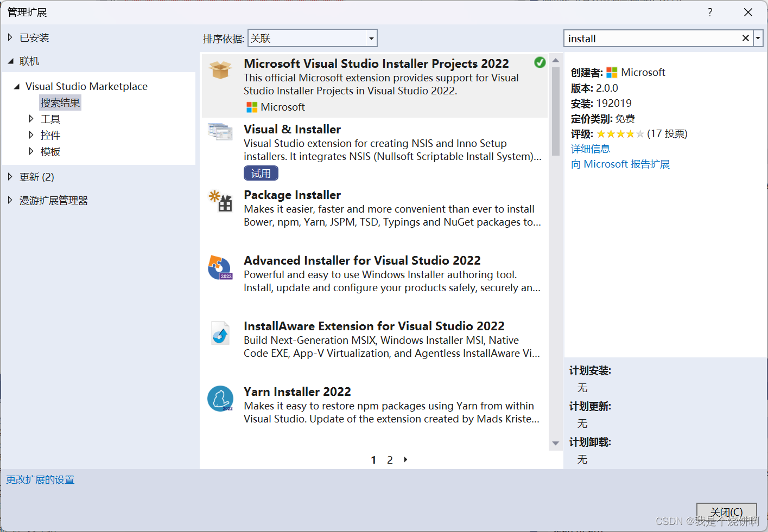Click the scrollbar up arrow
The image size is (768, 532).
click(x=555, y=60)
